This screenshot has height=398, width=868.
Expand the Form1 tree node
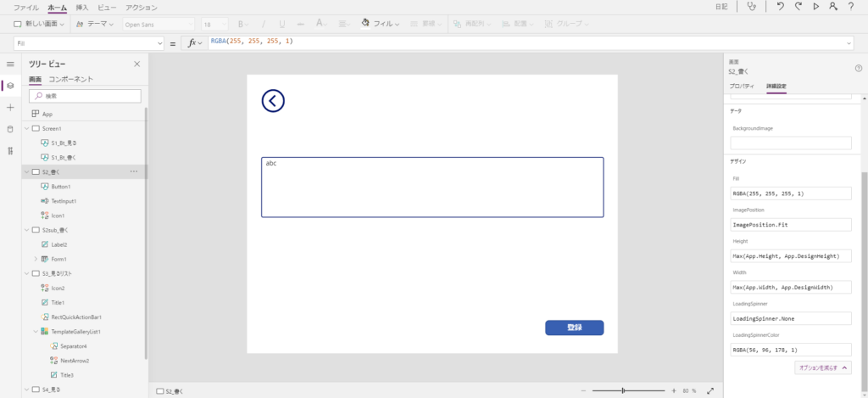click(36, 259)
